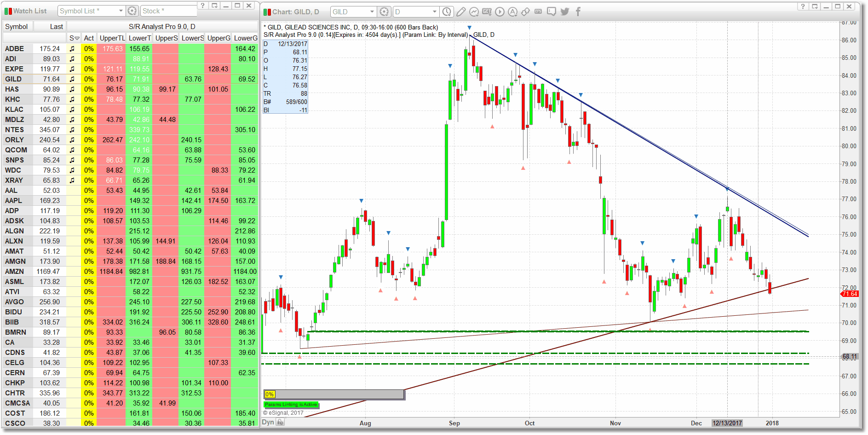Click the UpperTL column header
The width and height of the screenshot is (868, 435).
(112, 38)
